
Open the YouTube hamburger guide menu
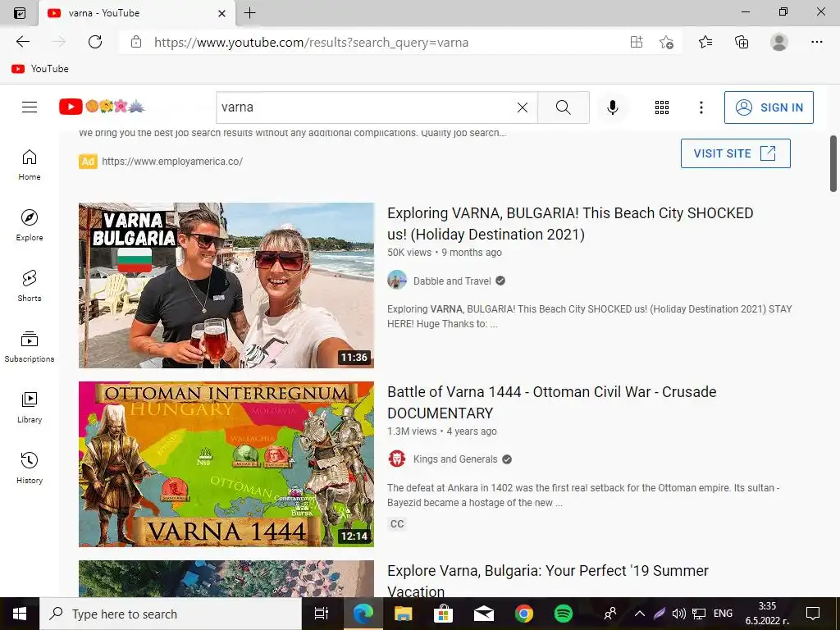point(30,107)
